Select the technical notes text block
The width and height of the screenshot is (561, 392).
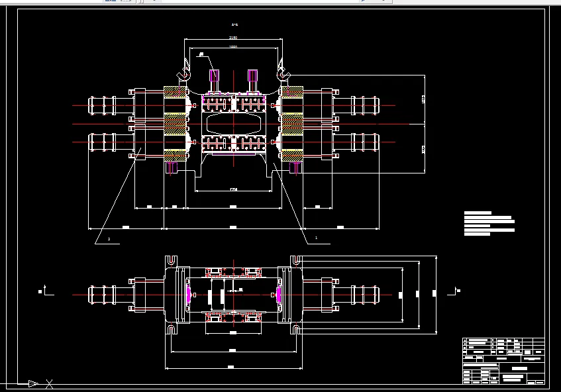(x=489, y=223)
